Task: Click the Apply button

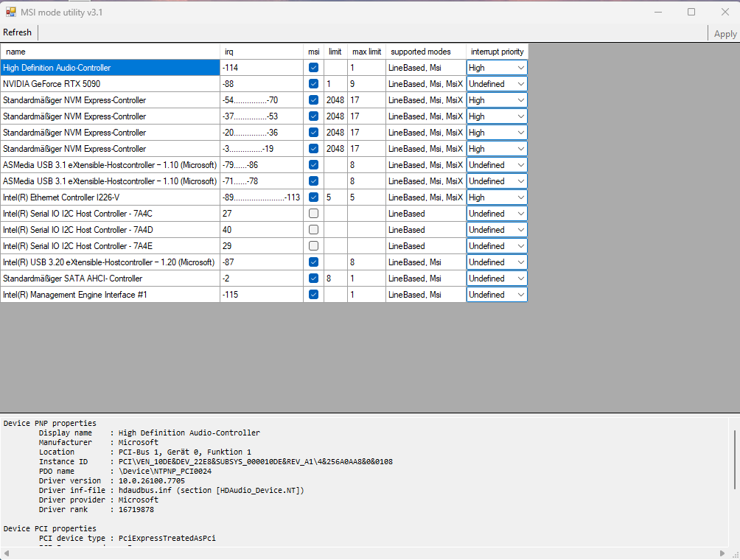Action: (725, 33)
